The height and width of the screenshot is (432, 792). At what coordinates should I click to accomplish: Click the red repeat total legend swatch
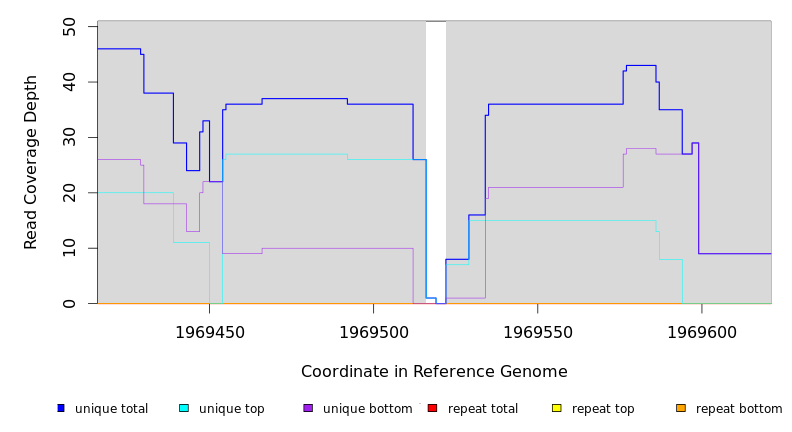[432, 408]
